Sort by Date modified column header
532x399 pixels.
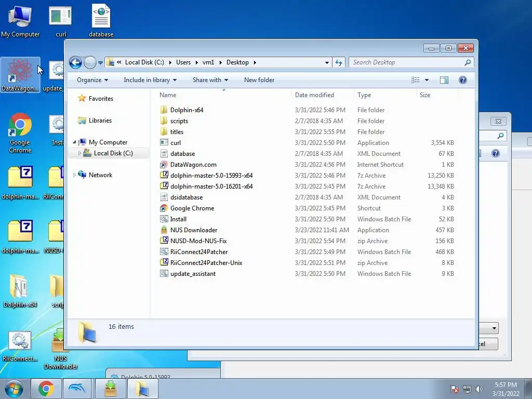322,95
